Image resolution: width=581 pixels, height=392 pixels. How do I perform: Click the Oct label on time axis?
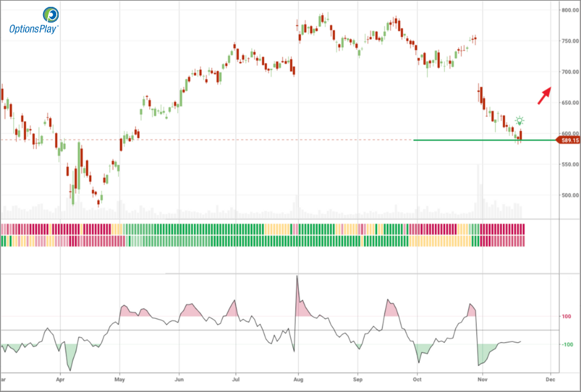417,379
